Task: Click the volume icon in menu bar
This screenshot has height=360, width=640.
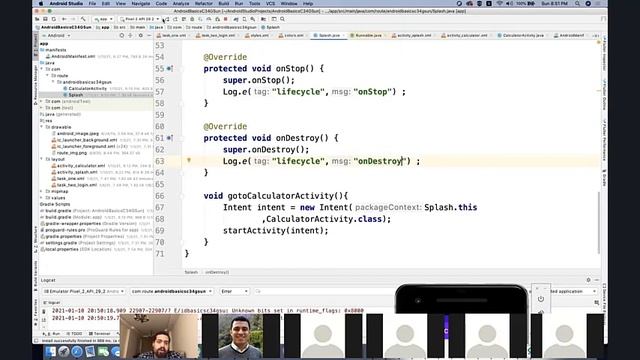Action: point(509,3)
